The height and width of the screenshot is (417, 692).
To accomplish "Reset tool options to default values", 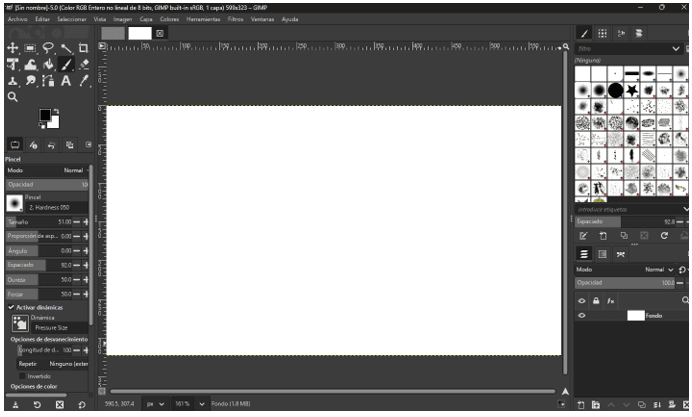I will pos(82,405).
